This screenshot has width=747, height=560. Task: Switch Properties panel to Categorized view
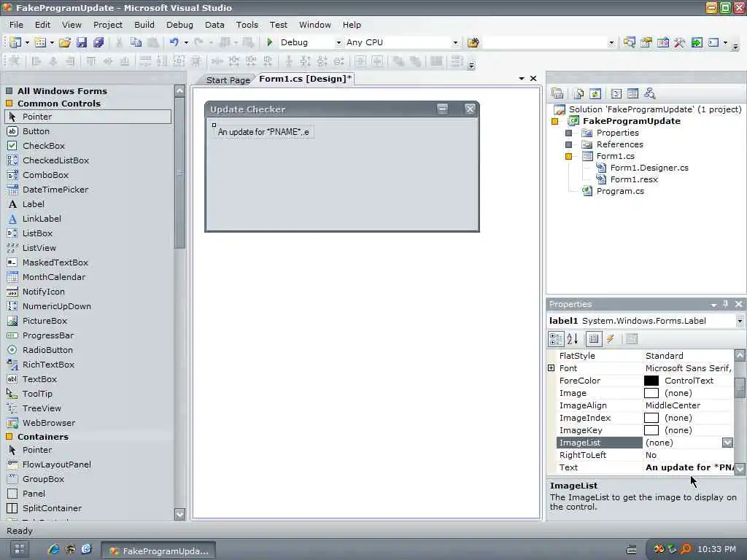tap(556, 338)
